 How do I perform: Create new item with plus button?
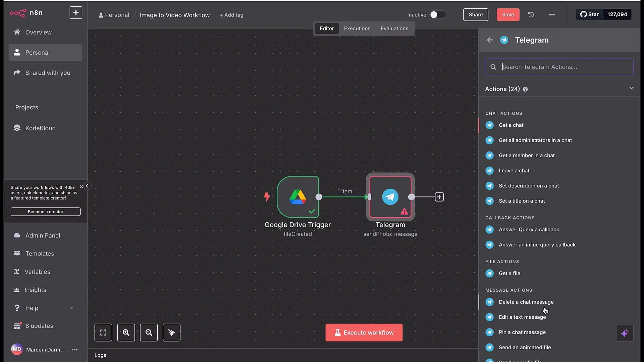76,13
